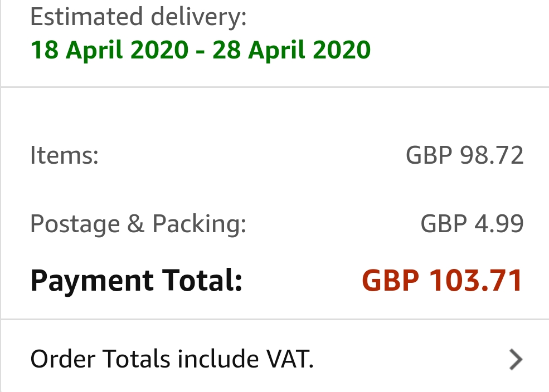
Task: Select the red GBP 103.71 total
Action: [443, 281]
